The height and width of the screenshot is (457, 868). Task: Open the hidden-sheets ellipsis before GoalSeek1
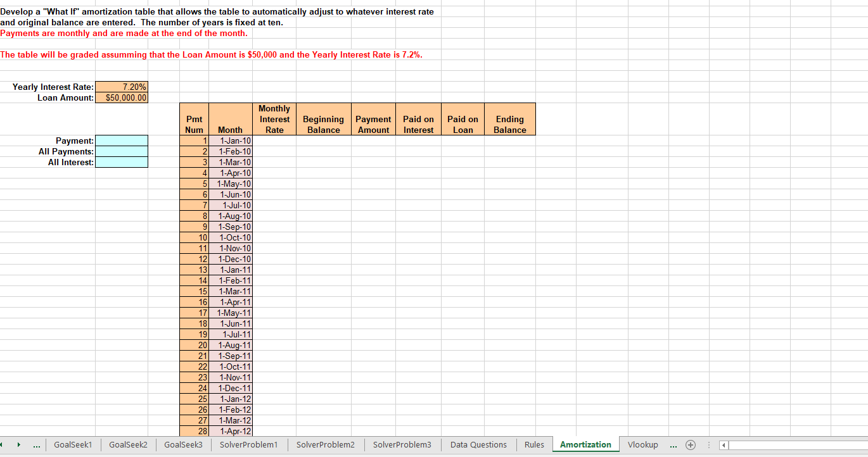click(x=36, y=445)
